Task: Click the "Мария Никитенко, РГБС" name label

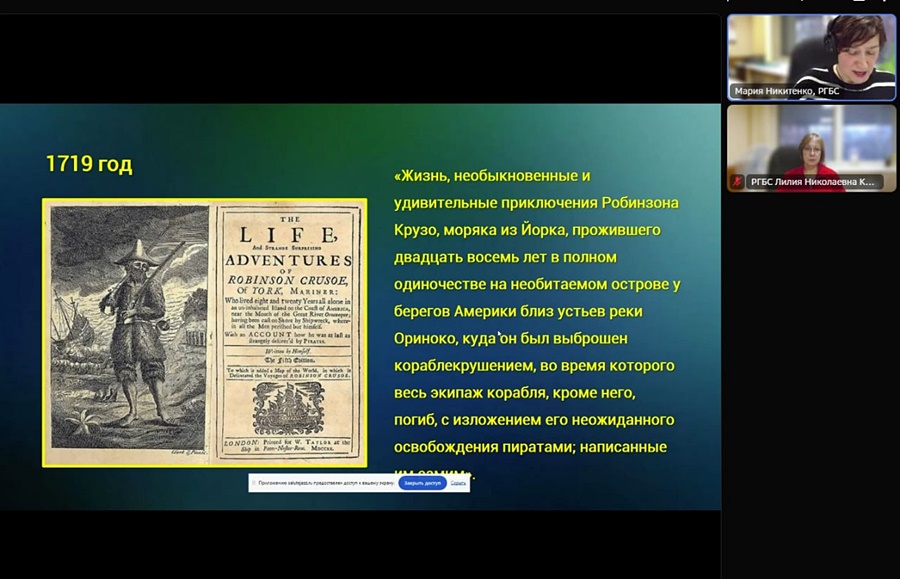Action: click(x=786, y=91)
